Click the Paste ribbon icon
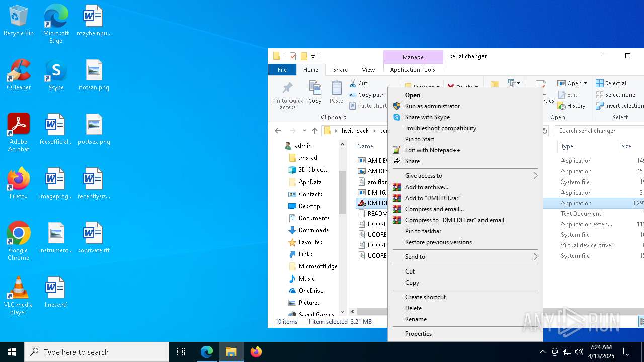 [x=336, y=92]
